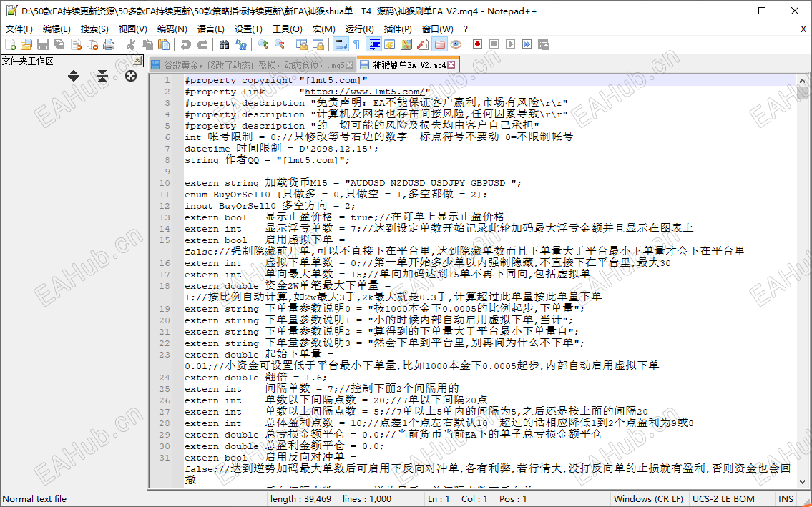Screen dimensions: 812x507
Task: Open Replace dialog from toolbar icon
Action: coord(241,44)
